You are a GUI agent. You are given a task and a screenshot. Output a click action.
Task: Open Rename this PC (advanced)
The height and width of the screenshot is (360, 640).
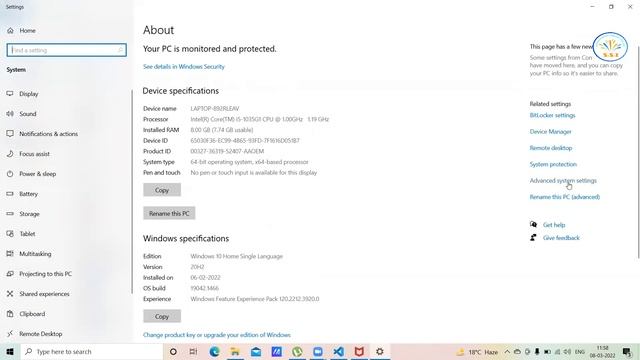[564, 197]
